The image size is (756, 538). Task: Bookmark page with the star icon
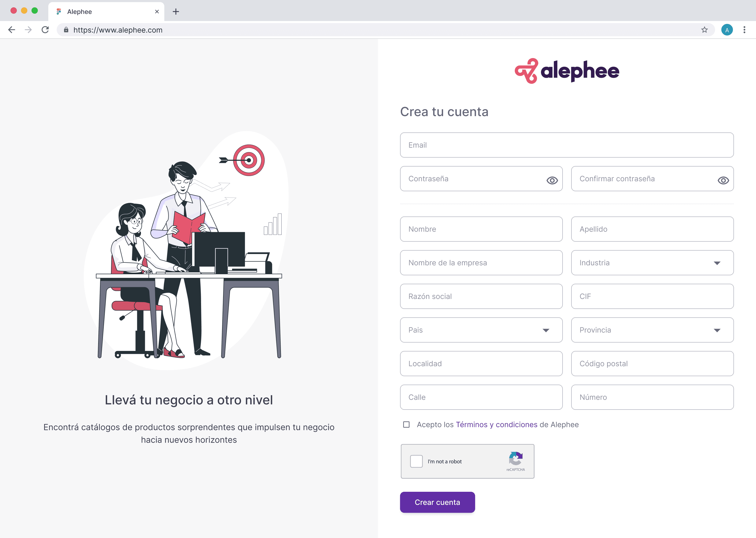[704, 30]
